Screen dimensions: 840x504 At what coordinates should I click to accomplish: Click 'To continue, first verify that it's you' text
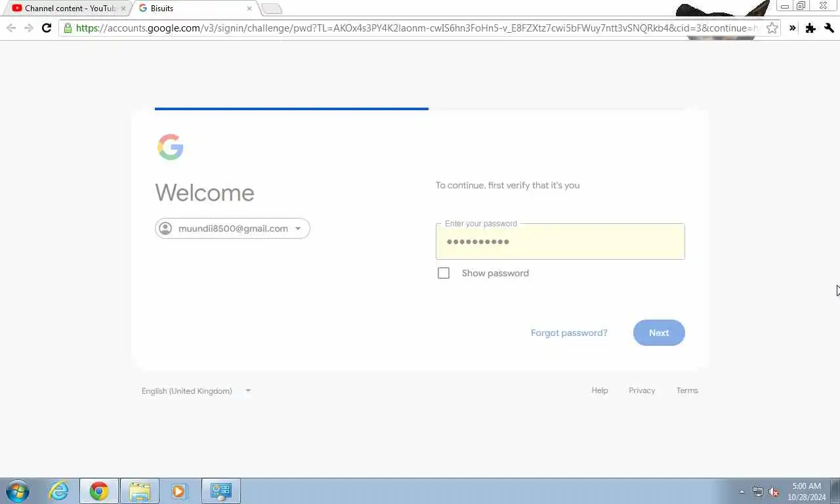click(x=507, y=185)
